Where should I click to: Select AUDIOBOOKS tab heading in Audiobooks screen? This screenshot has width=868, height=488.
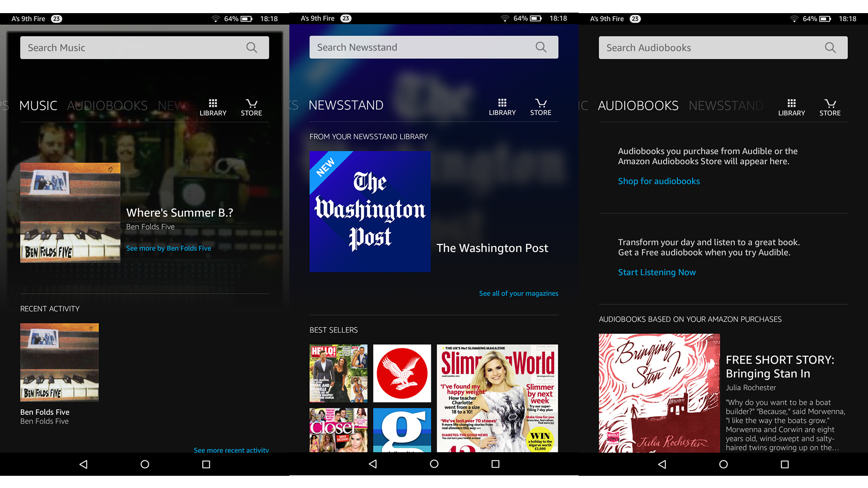638,106
